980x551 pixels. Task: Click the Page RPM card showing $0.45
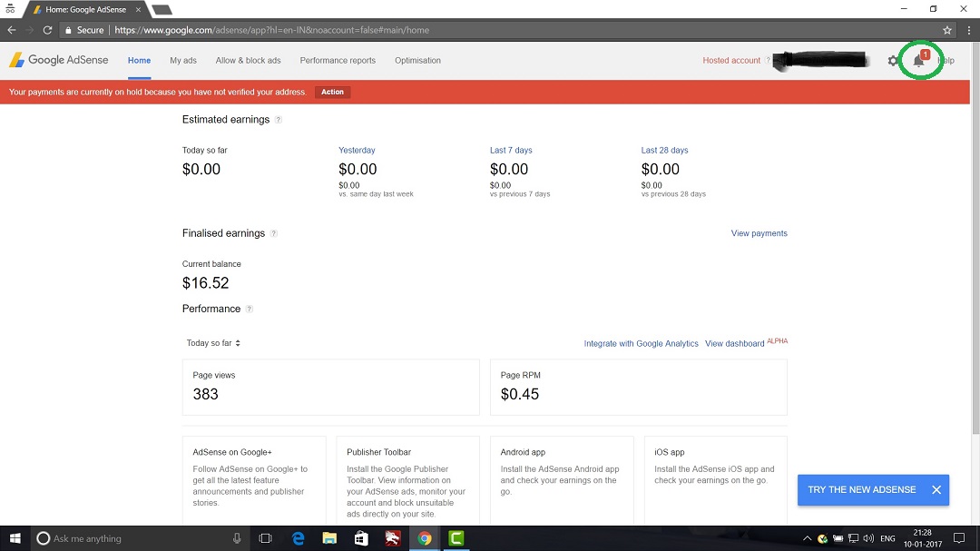[x=639, y=387]
